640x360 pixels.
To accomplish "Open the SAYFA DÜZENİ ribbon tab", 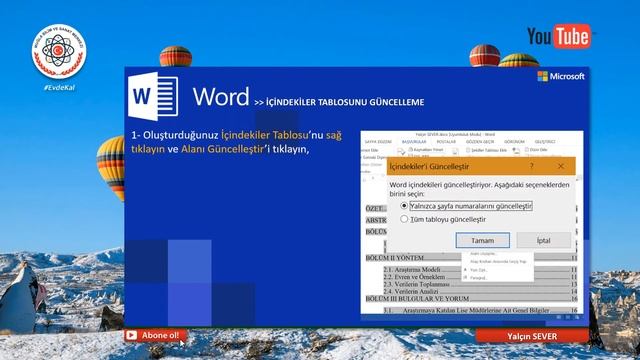I will pyautogui.click(x=378, y=142).
